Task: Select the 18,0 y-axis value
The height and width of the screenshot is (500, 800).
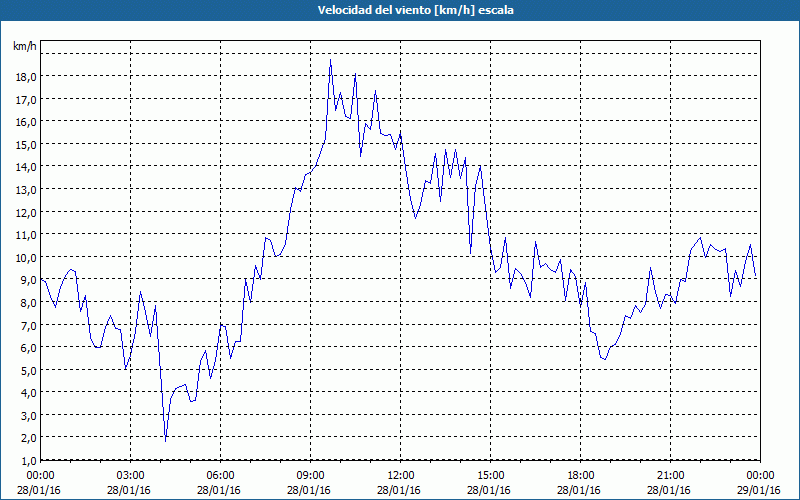Action: click(x=27, y=77)
